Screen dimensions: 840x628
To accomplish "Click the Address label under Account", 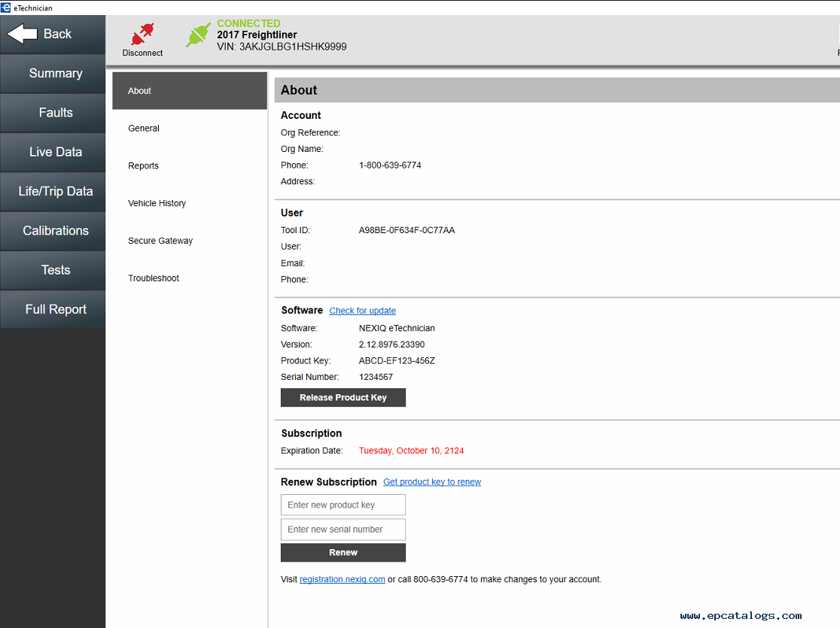I will pyautogui.click(x=298, y=181).
